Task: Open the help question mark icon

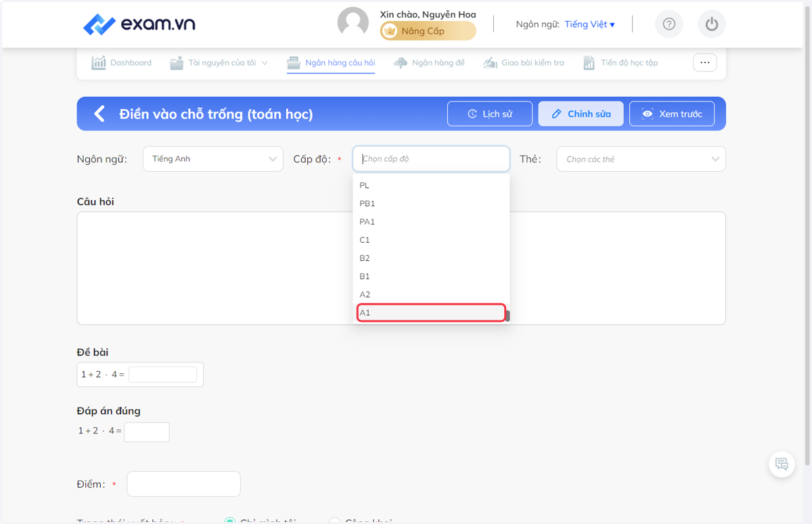Action: [669, 24]
